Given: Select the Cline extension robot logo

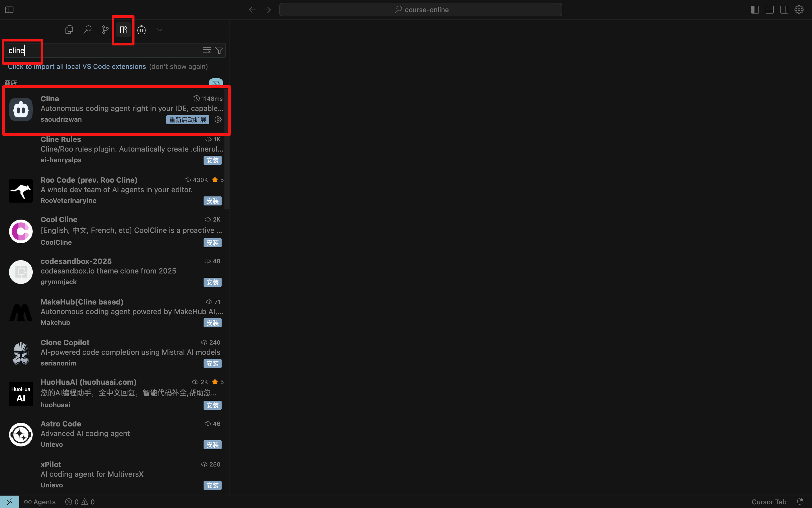Looking at the screenshot, I should pos(21,110).
